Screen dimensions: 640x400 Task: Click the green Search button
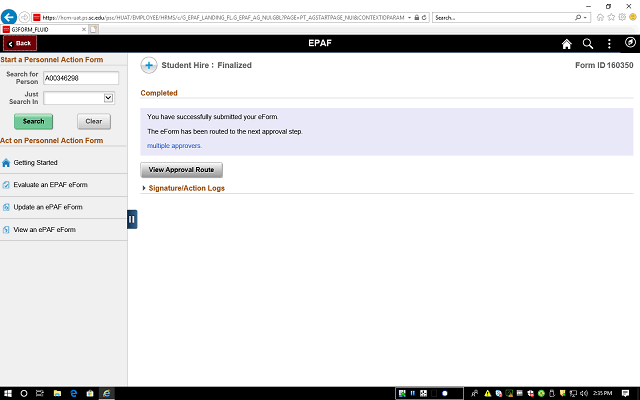pyautogui.click(x=33, y=121)
